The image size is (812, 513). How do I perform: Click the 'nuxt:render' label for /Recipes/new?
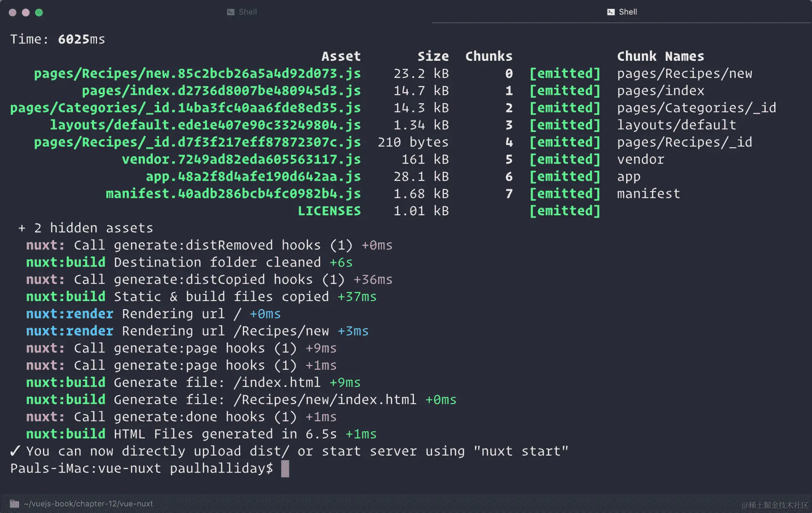point(70,331)
